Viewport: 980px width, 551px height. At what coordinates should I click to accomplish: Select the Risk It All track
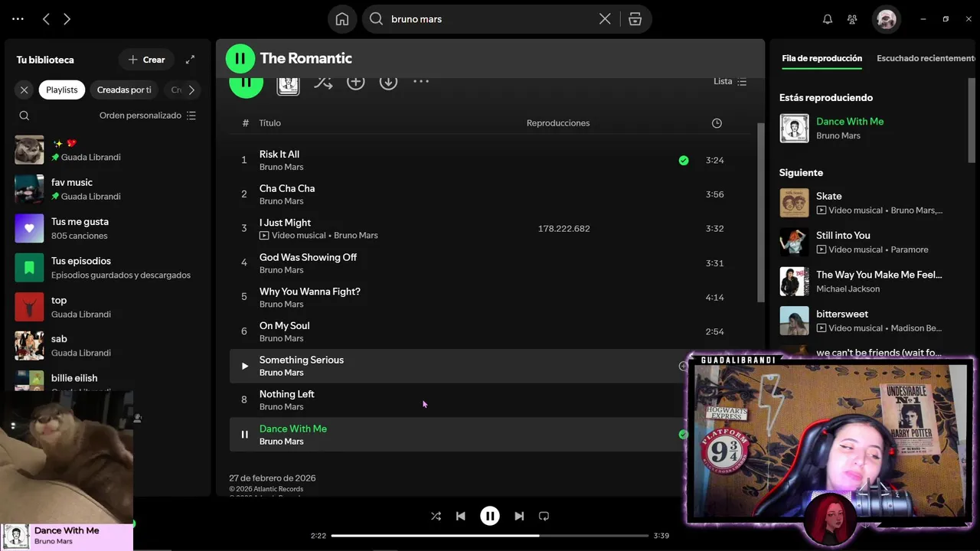[x=490, y=160]
